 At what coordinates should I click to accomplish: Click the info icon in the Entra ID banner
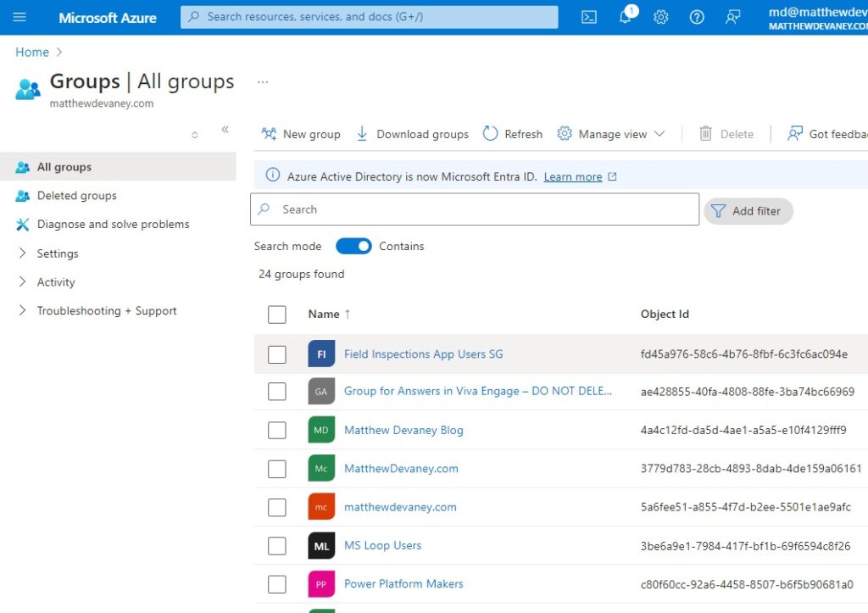point(272,175)
